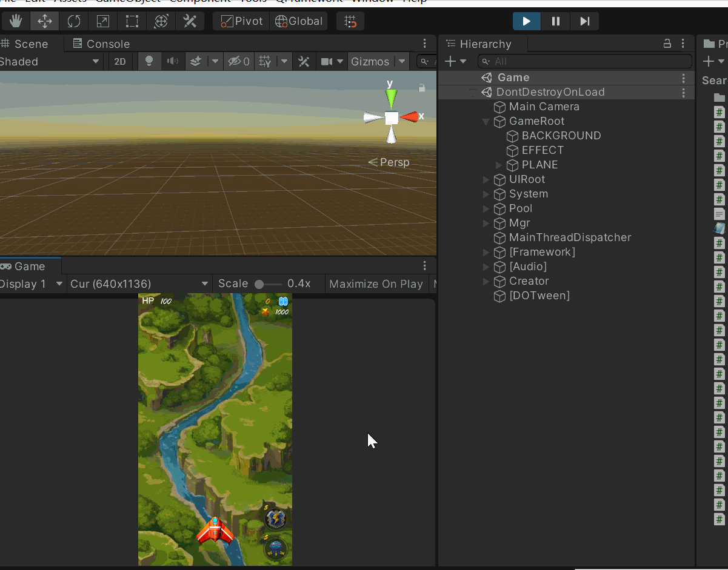
Task: Toggle Maximize On Play
Action: (x=376, y=283)
